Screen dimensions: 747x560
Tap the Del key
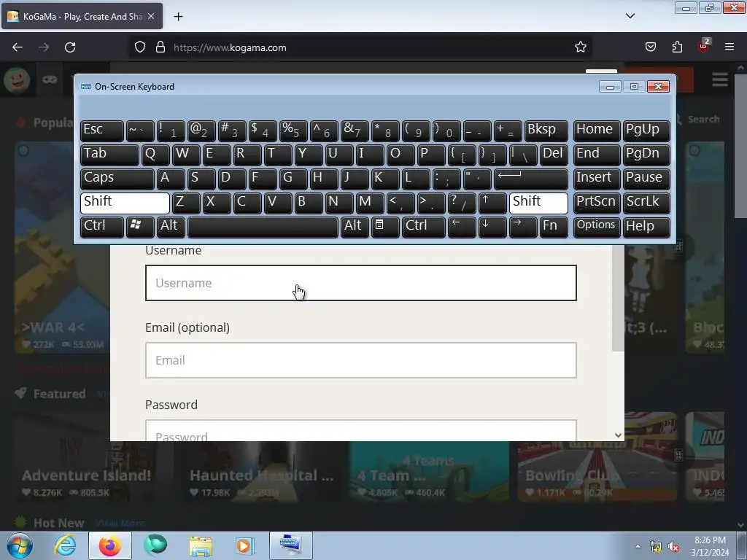[x=554, y=155]
